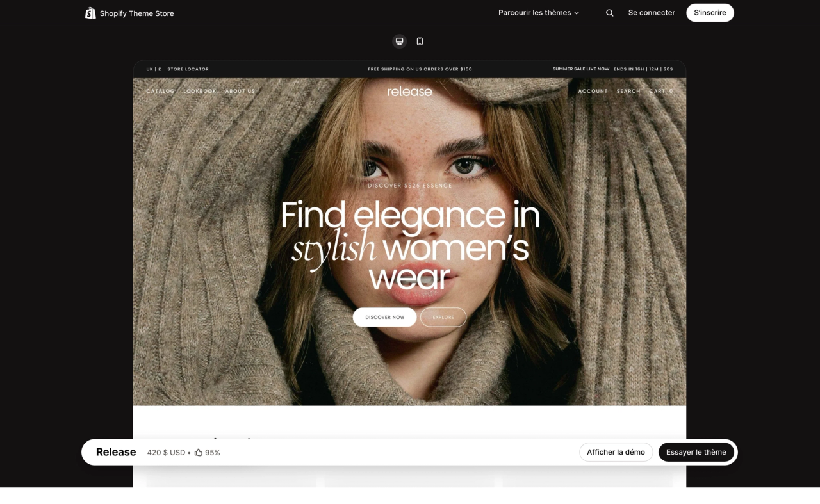Click the Essayer le thème button

(x=696, y=452)
